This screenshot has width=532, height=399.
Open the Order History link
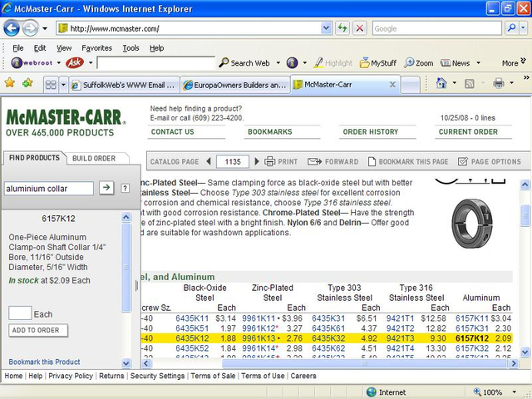(x=371, y=131)
